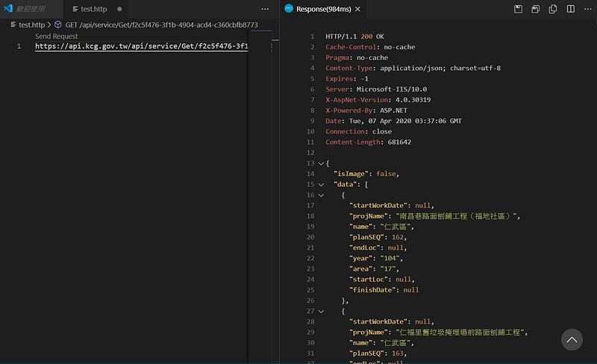The image size is (597, 364).
Task: Fold the first data object at line 16
Action: 321,195
